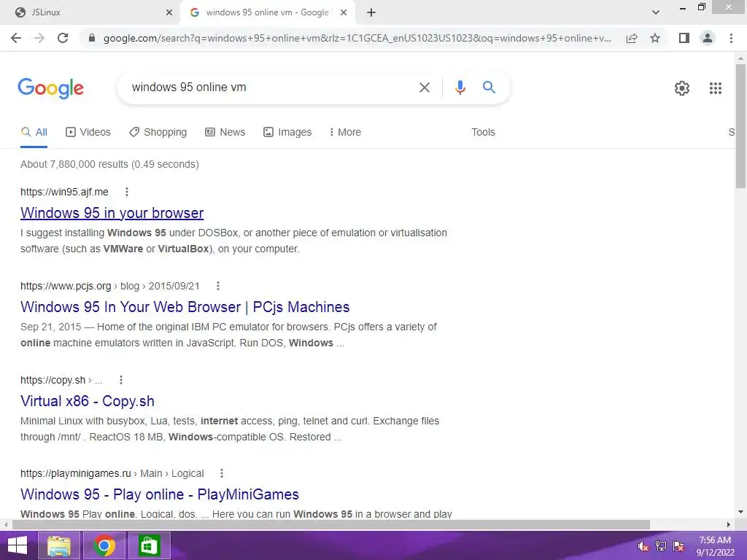Go to Google homepage via logo
The height and width of the screenshot is (560, 747).
click(x=50, y=88)
